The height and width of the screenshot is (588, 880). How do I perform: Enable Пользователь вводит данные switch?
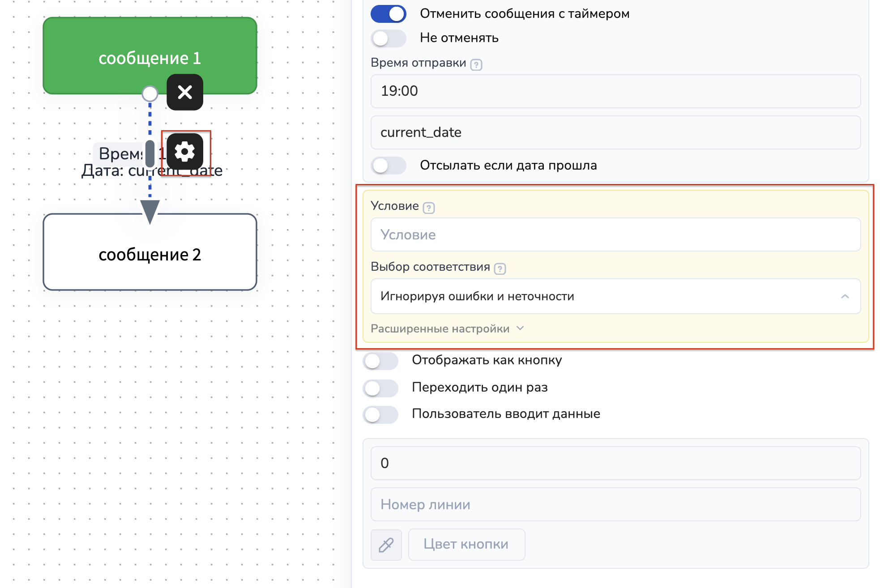pyautogui.click(x=380, y=414)
